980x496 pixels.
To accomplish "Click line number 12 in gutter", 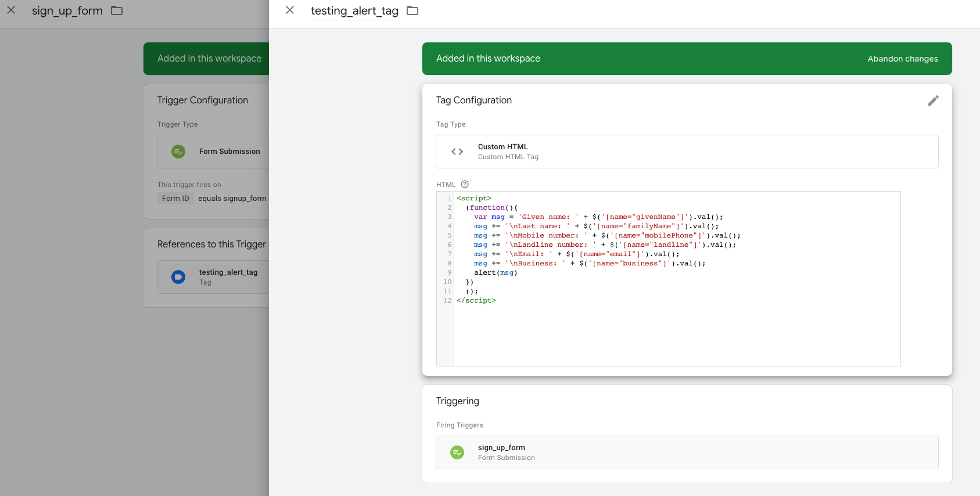I will pos(447,300).
